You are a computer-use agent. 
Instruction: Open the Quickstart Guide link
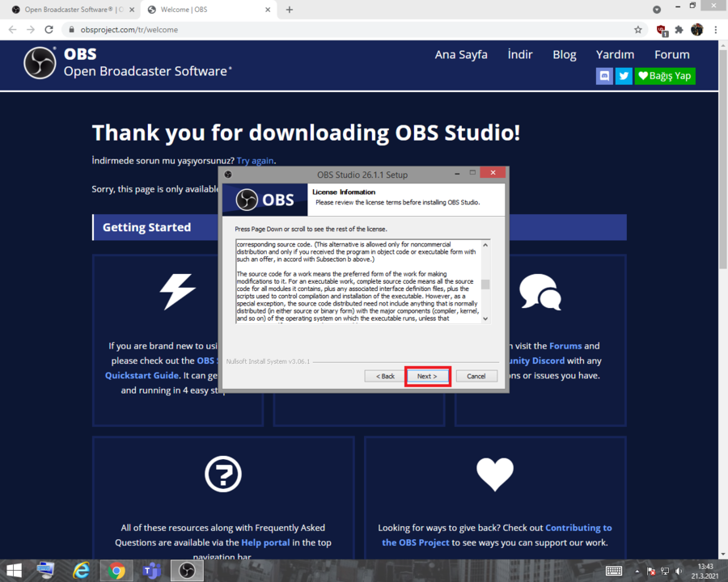pos(142,375)
